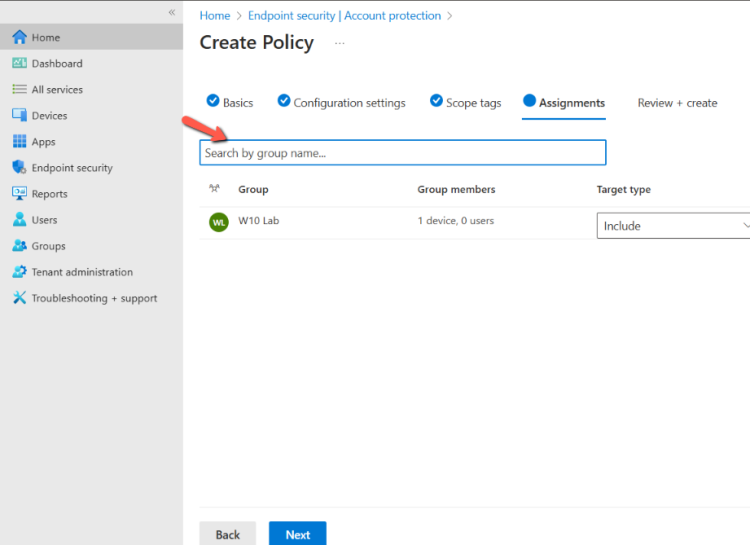This screenshot has height=545, width=750.
Task: Click the Group members column header
Action: tap(456, 189)
